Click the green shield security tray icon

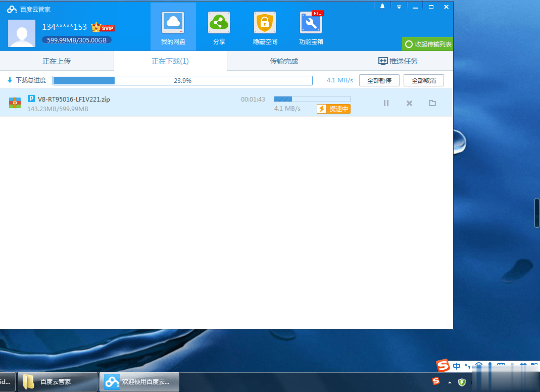point(462,382)
